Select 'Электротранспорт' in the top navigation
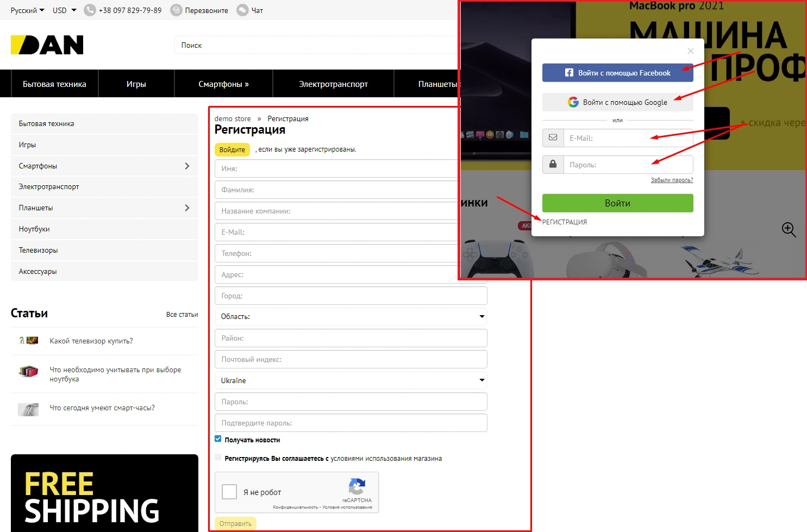 [333, 84]
